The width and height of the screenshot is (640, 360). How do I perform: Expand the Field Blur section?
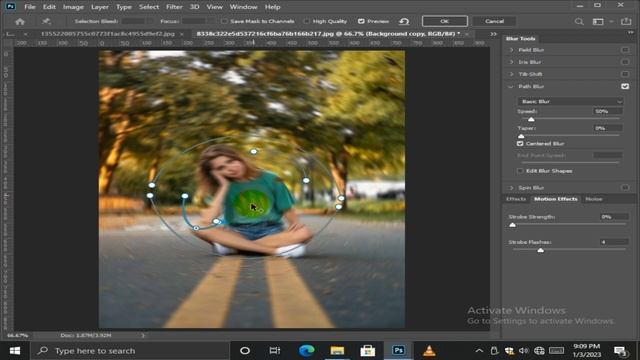pyautogui.click(x=511, y=50)
